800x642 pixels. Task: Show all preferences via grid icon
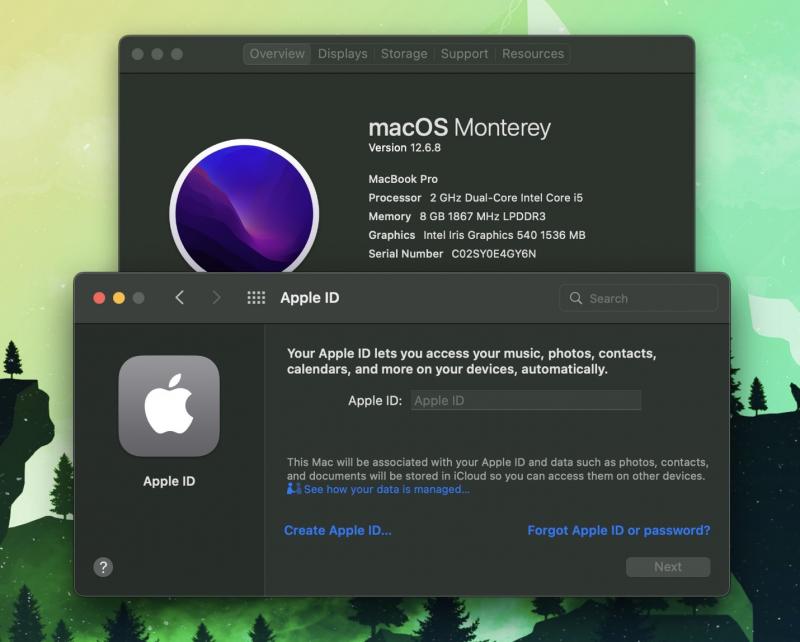(256, 298)
